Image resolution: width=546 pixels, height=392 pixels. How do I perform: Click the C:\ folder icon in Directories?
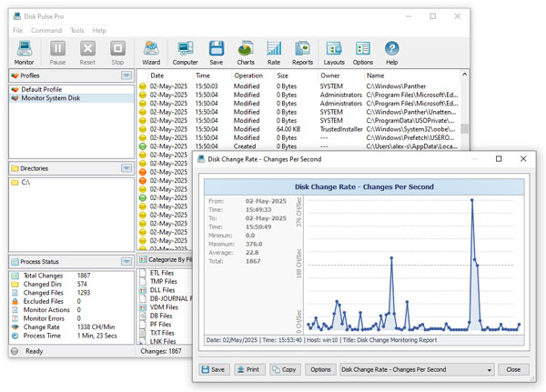[15, 182]
